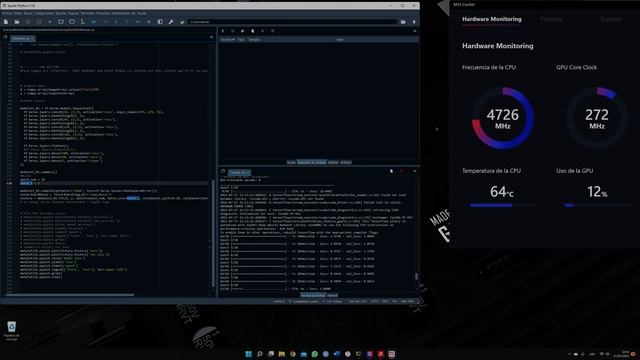Viewport: 640px width, 360px height.
Task: Click third icon in variable explorer toolbar
Action: (242, 31)
